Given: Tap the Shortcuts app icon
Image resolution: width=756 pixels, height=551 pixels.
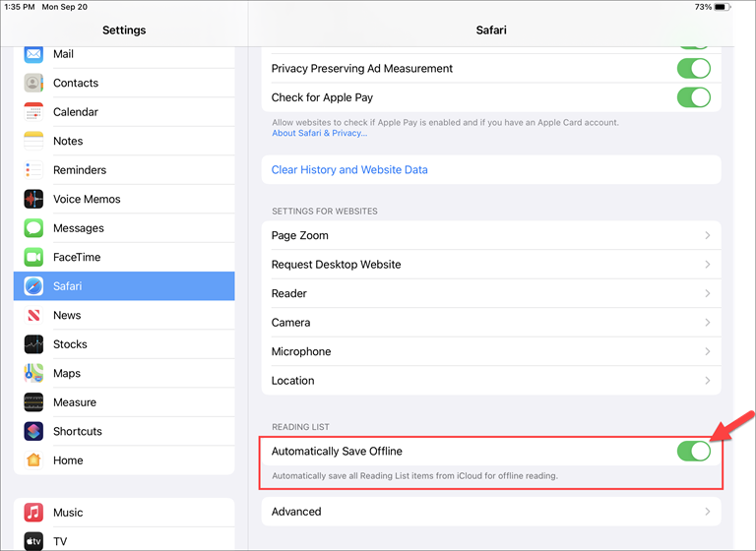Looking at the screenshot, I should click(34, 431).
